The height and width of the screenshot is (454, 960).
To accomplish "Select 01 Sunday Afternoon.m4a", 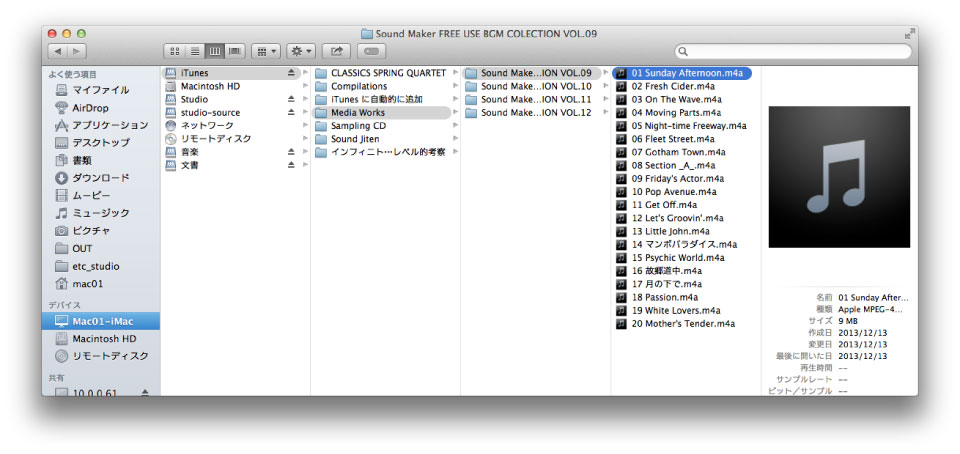I will [682, 73].
